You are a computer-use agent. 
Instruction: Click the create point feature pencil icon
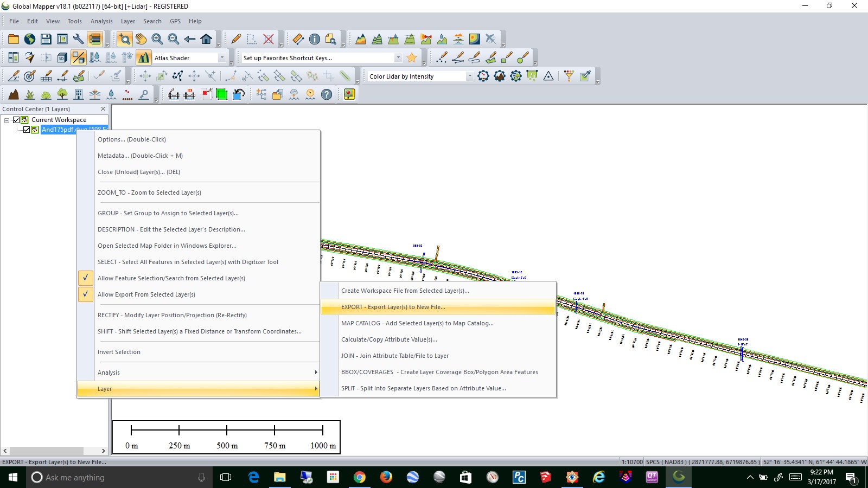(442, 57)
